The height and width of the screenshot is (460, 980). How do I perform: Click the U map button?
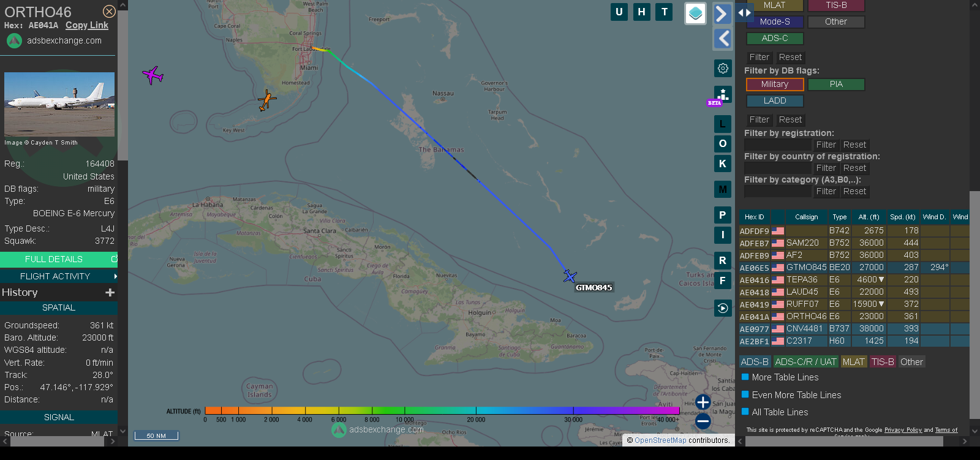[619, 12]
